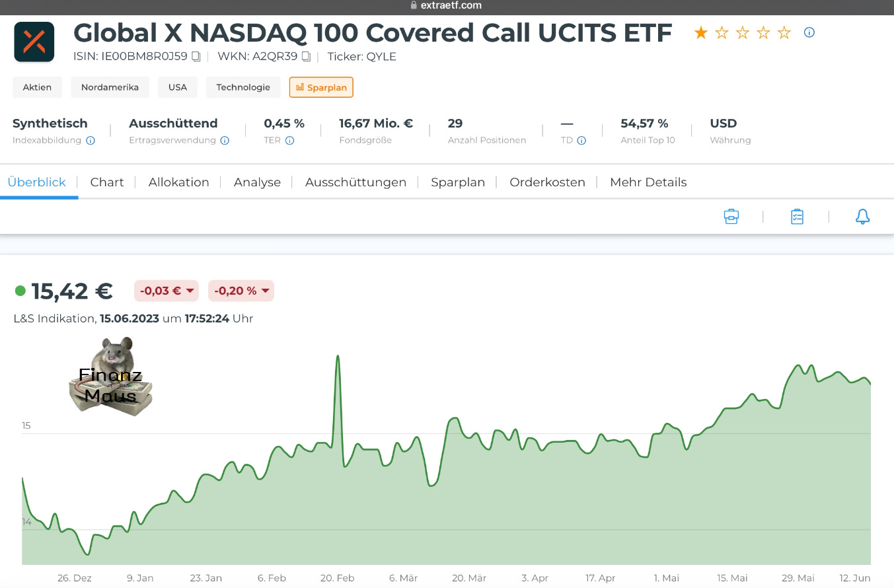The width and height of the screenshot is (894, 588).
Task: Click the 54,57 % Anteil Top 10 value
Action: (644, 124)
